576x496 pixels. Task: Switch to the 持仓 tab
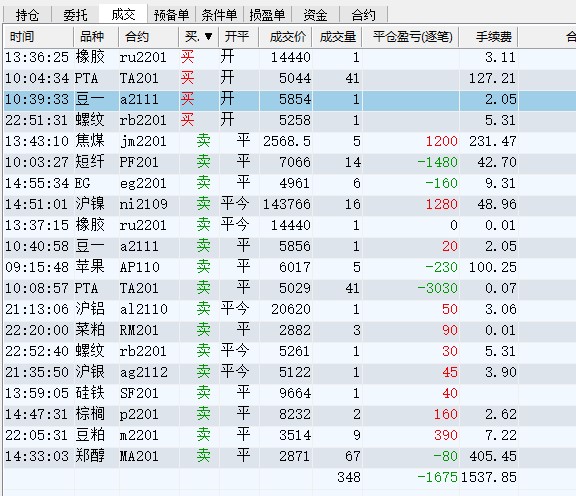click(28, 15)
